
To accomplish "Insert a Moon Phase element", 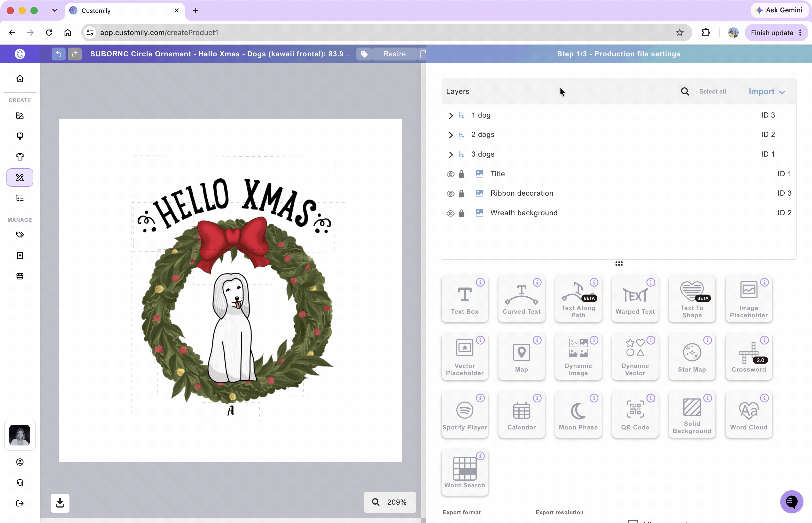I will (578, 415).
